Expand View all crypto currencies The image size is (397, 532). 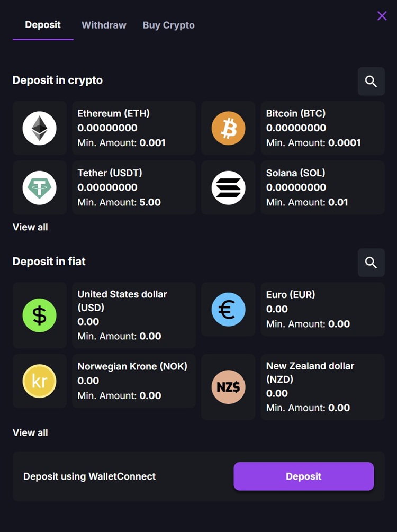tap(30, 227)
